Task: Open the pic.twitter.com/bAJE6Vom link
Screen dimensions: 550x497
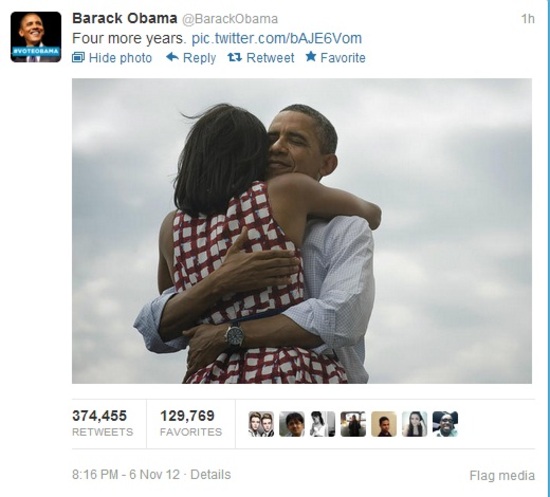Action: 276,38
